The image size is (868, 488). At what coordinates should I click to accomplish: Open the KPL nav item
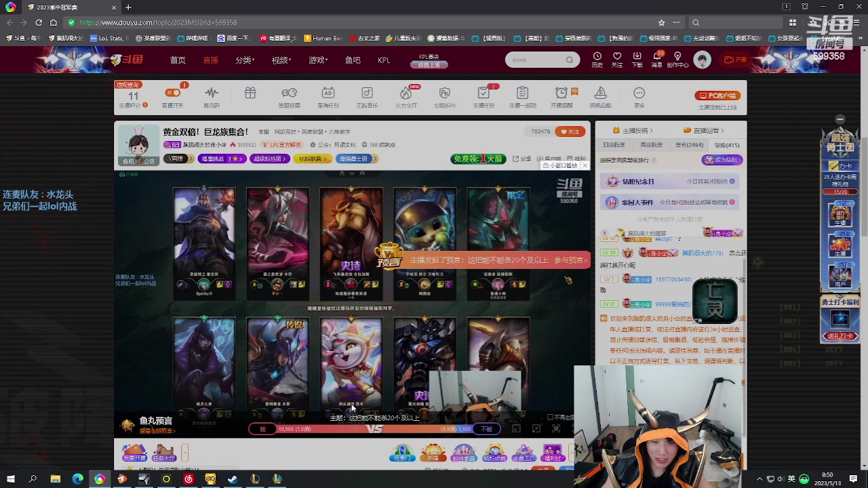click(x=384, y=60)
